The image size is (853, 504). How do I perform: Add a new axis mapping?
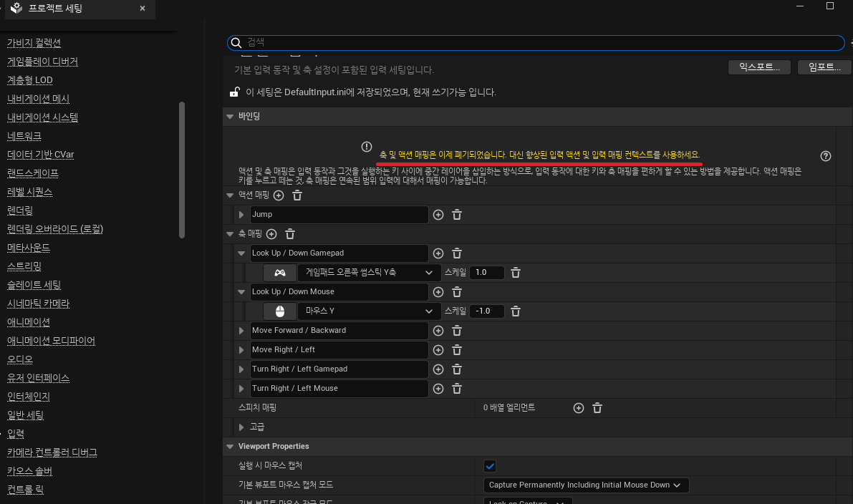point(271,234)
